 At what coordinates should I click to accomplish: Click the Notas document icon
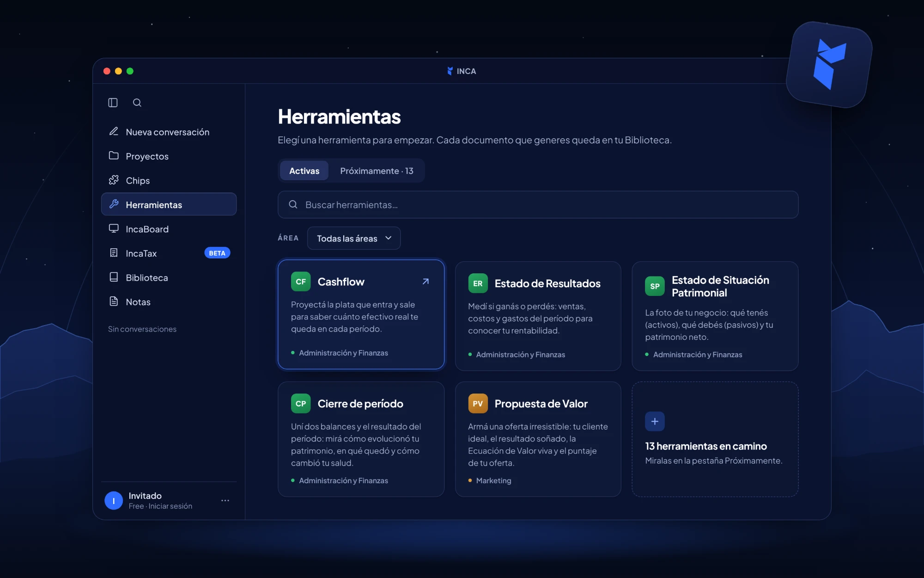114,301
